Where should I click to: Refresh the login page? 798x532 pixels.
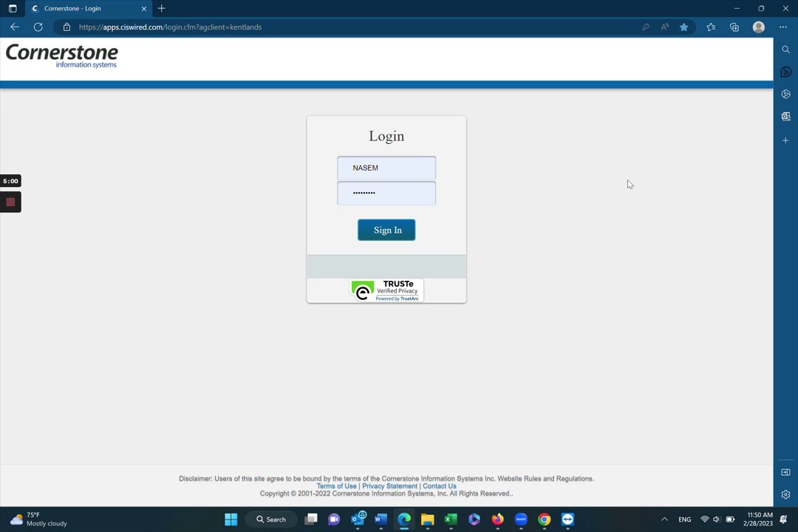click(38, 27)
